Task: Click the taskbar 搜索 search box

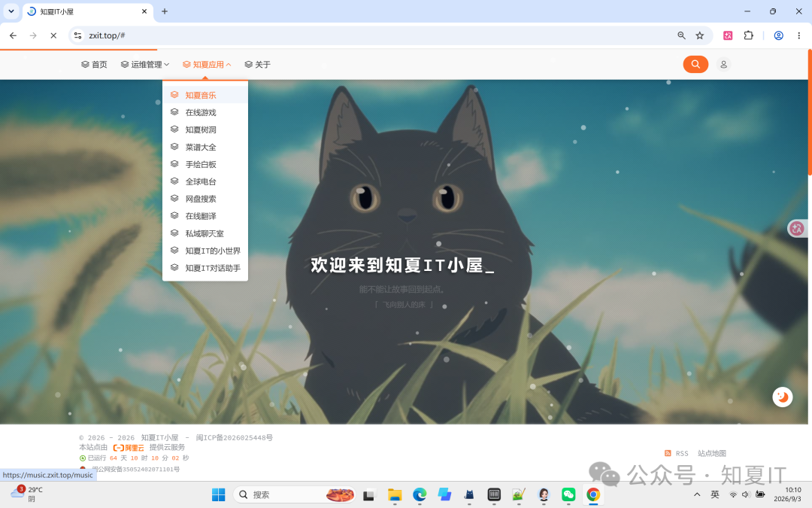Action: tap(294, 494)
